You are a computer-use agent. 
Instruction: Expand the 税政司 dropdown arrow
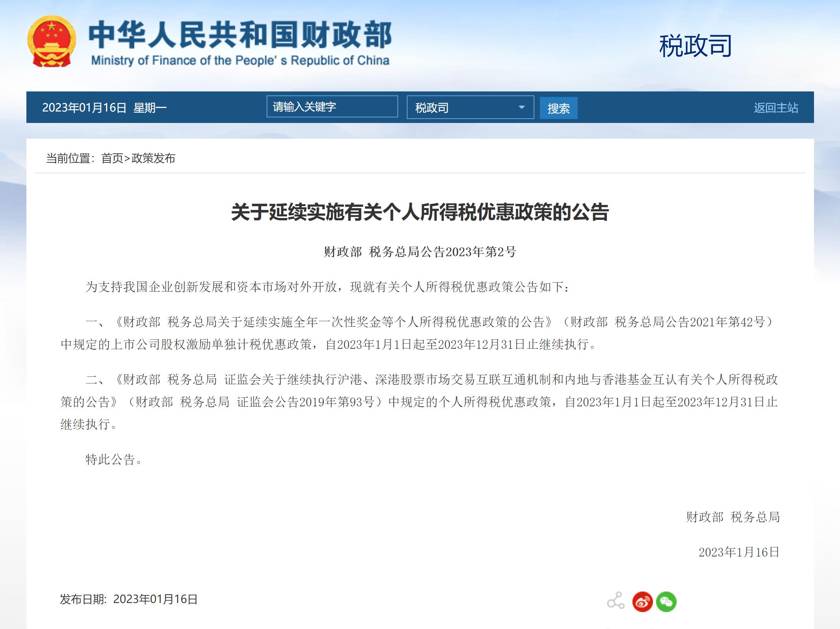tap(521, 107)
